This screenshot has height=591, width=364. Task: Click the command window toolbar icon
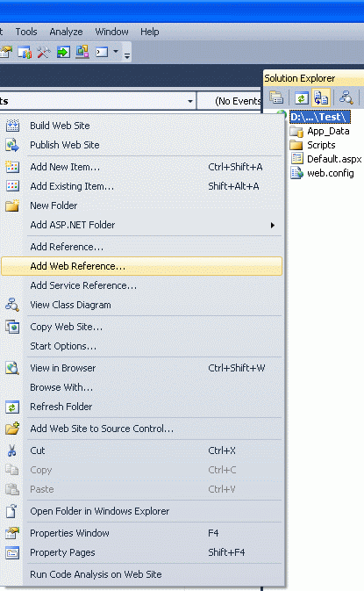102,52
